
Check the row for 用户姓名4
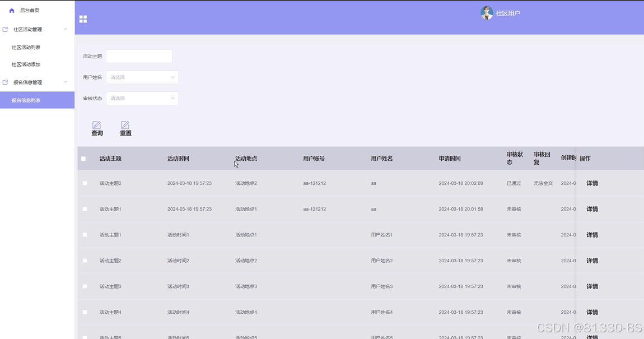[x=85, y=312]
